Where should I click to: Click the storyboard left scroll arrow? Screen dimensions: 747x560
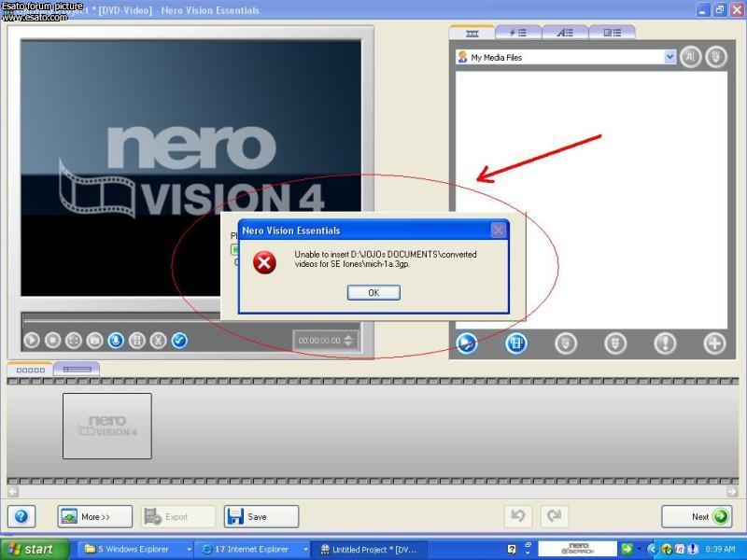[x=13, y=492]
